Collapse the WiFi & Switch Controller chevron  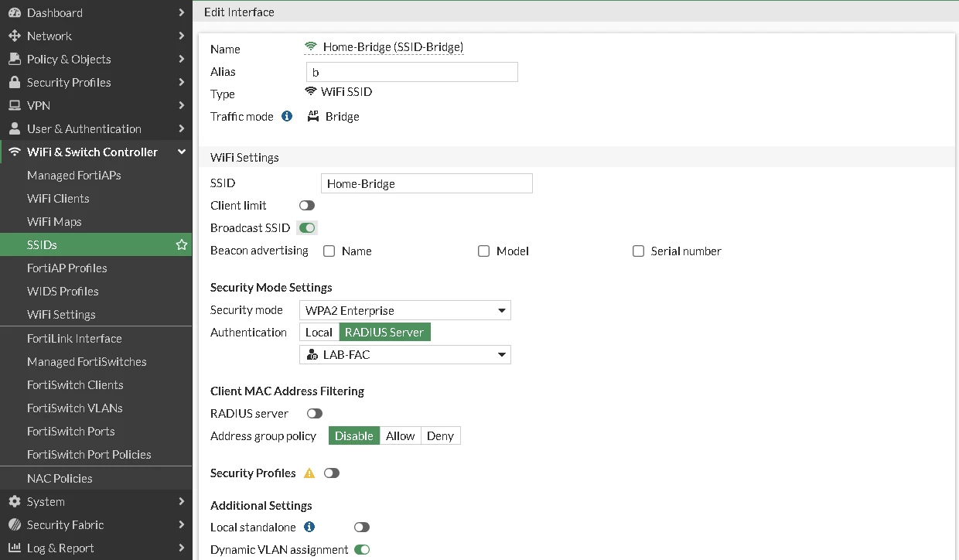click(x=181, y=152)
